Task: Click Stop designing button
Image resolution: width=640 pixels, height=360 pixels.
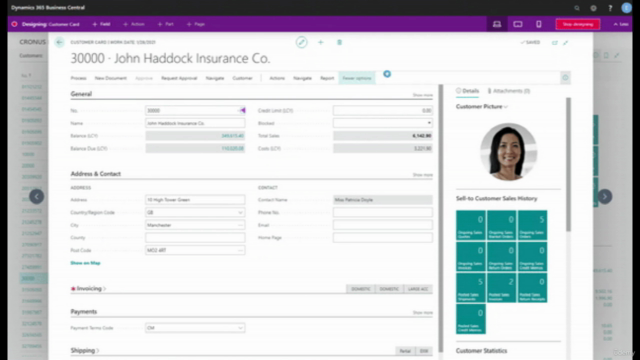Action: tap(578, 24)
